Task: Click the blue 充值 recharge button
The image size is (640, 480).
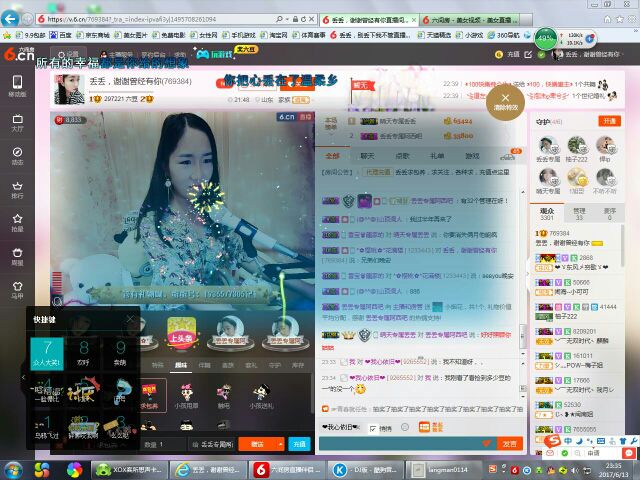Action: [x=300, y=444]
